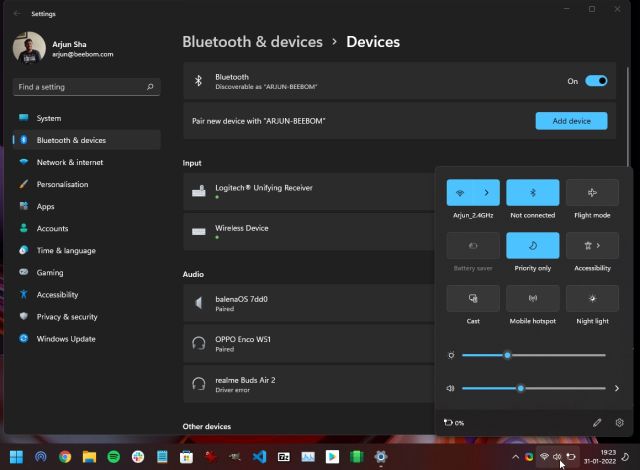The height and width of the screenshot is (470, 640).
Task: Expand Wi-Fi networks list chevron
Action: pyautogui.click(x=487, y=193)
